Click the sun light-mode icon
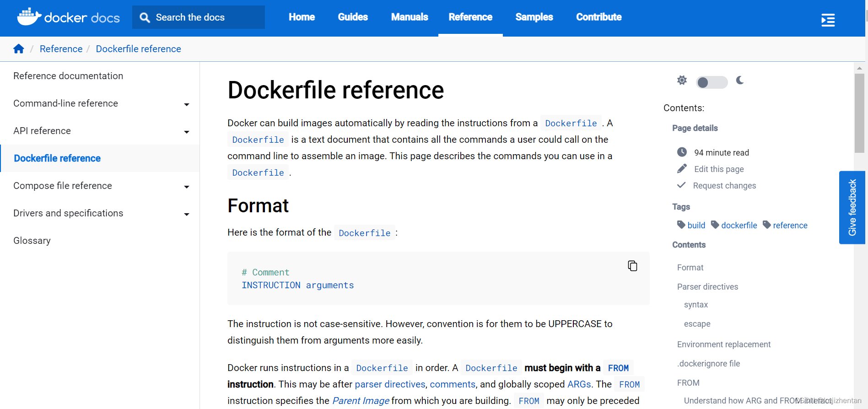Screen dimensions: 868x409 coord(682,81)
